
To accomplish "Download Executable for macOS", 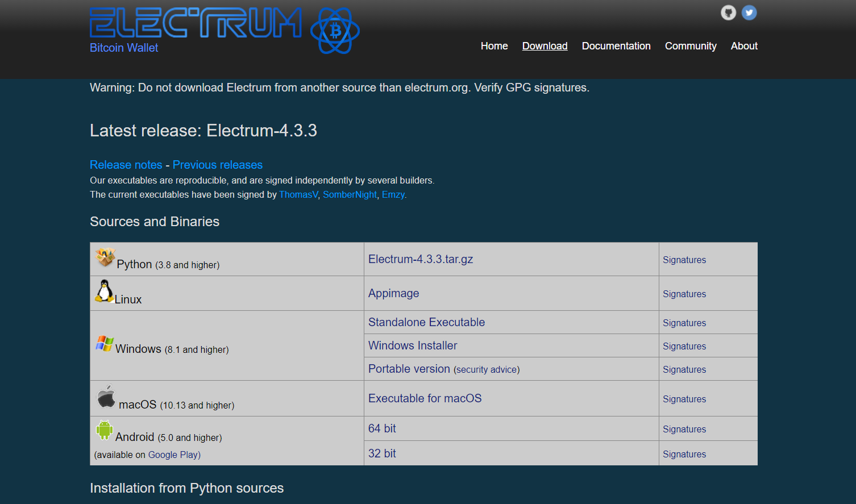I will pyautogui.click(x=425, y=398).
